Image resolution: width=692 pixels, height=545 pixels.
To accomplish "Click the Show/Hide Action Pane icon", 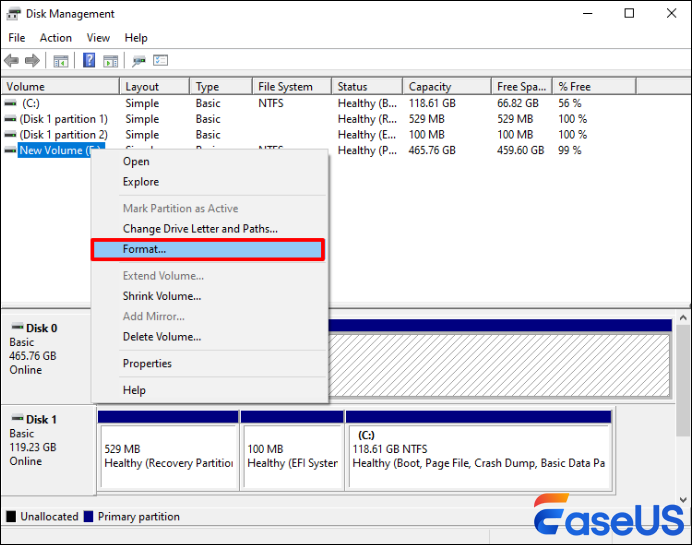I will coord(110,61).
